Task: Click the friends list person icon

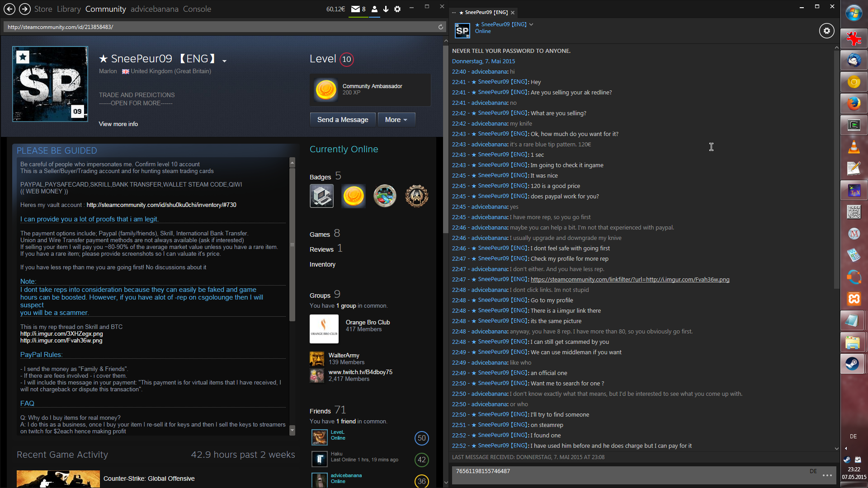Action: [x=374, y=9]
